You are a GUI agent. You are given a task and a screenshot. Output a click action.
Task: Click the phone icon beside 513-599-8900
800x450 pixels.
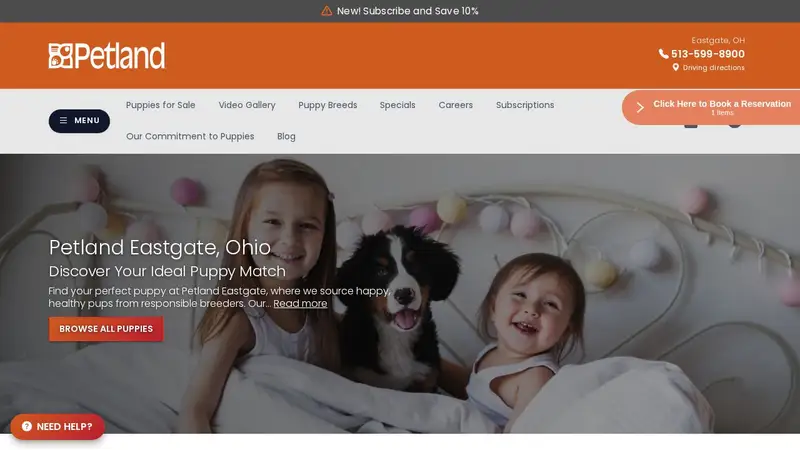pyautogui.click(x=663, y=54)
